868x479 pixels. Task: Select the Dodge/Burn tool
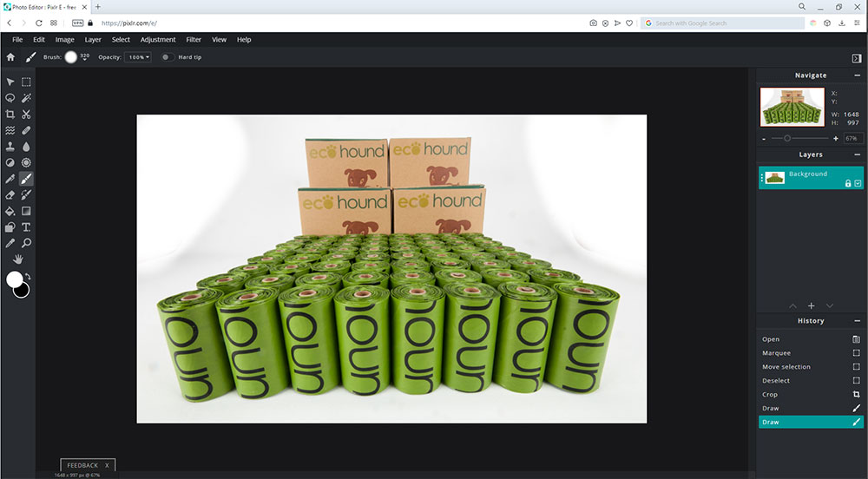point(10,162)
